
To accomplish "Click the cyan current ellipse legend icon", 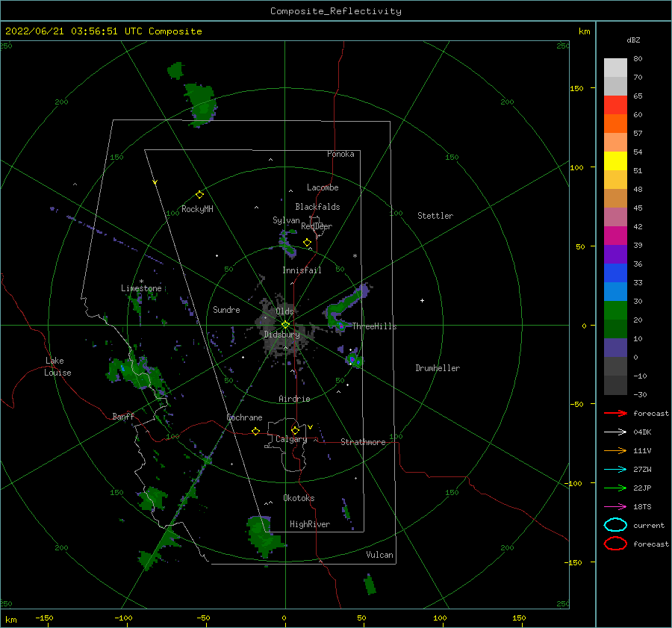I will (x=615, y=525).
